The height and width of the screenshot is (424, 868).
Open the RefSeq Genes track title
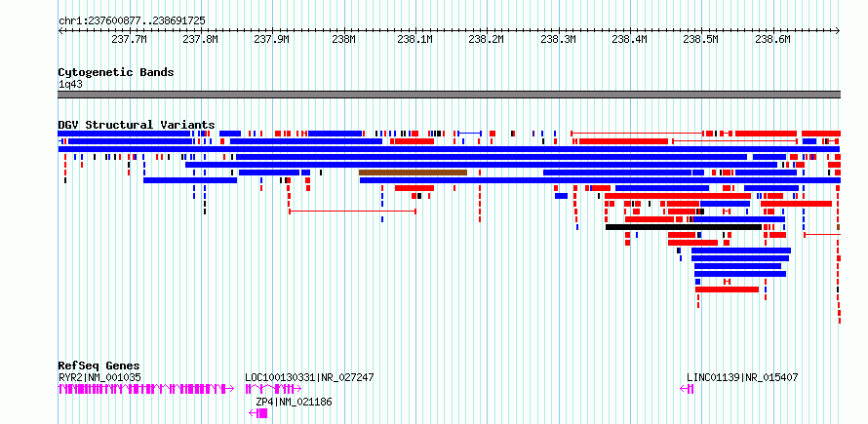pyautogui.click(x=99, y=366)
